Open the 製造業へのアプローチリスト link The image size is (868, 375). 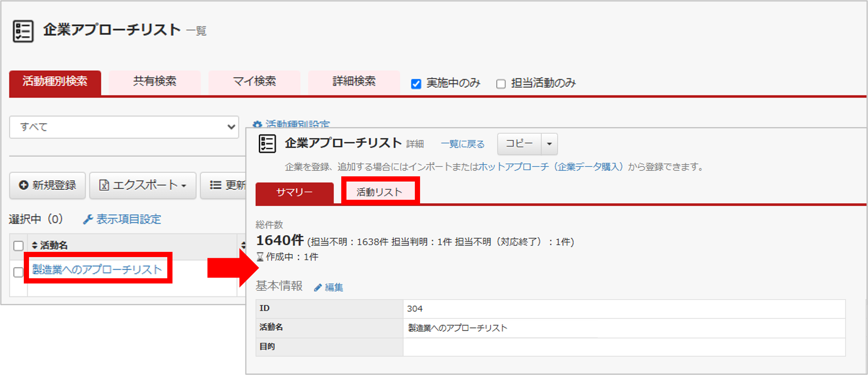(x=97, y=269)
